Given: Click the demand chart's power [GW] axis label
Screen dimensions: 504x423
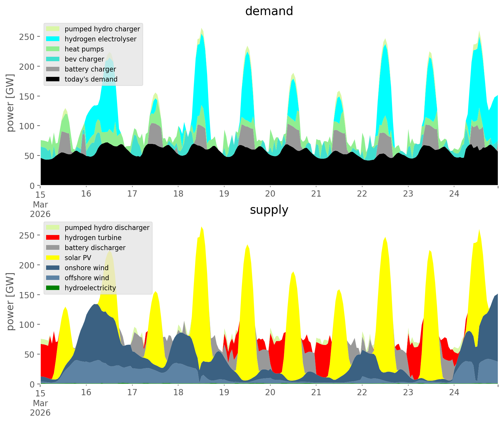Looking at the screenshot, I should click(10, 103).
